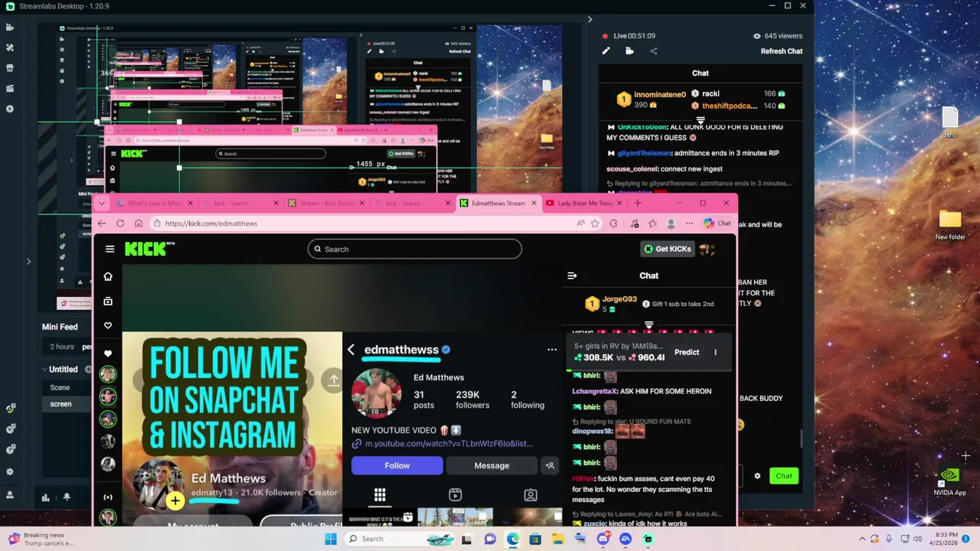Click the pencil edit stream info icon
Viewport: 980px width, 551px height.
(606, 51)
